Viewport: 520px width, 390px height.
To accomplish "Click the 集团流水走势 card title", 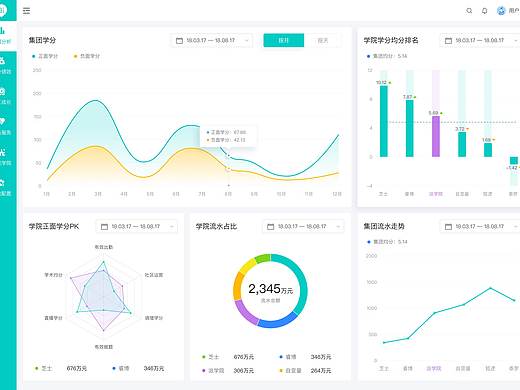I will pyautogui.click(x=384, y=226).
